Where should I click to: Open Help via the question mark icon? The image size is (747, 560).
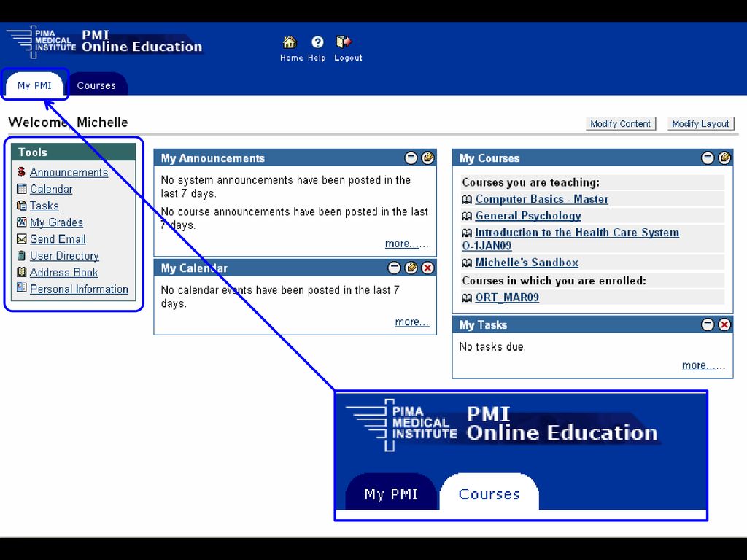coord(317,42)
